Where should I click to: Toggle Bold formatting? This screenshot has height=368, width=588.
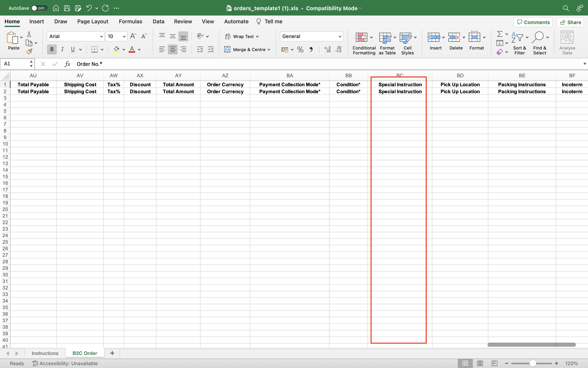pyautogui.click(x=52, y=49)
